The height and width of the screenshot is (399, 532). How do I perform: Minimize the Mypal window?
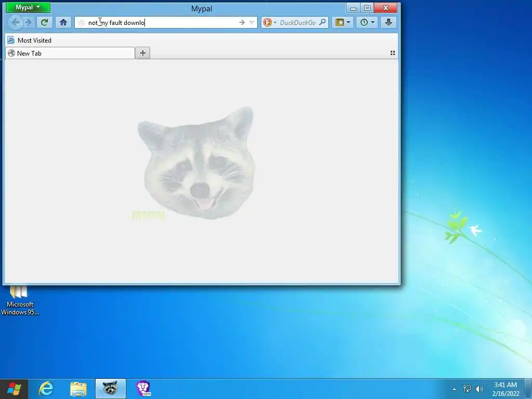[x=353, y=8]
